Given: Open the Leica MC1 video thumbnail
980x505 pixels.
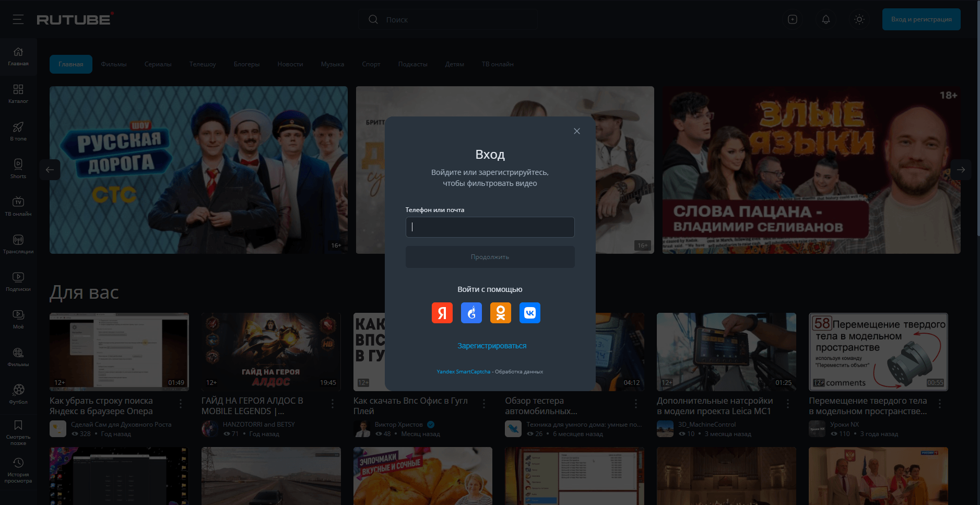Looking at the screenshot, I should point(726,351).
